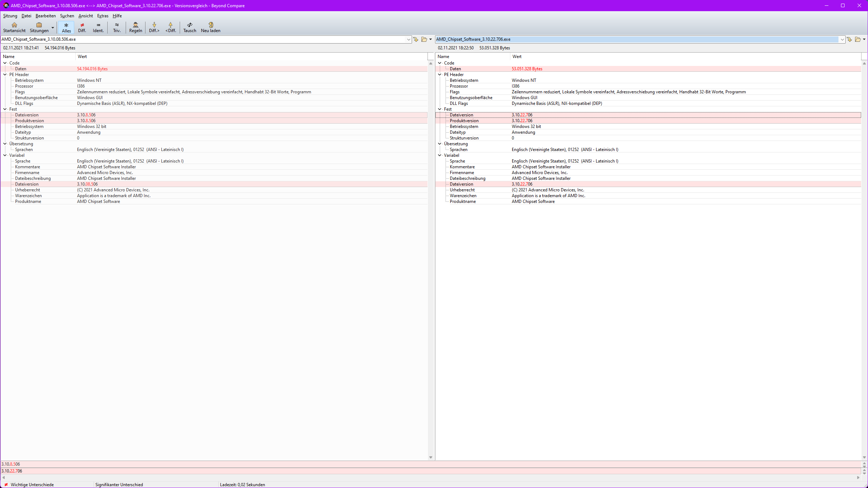Click the right pane browse folder icon

click(858, 39)
